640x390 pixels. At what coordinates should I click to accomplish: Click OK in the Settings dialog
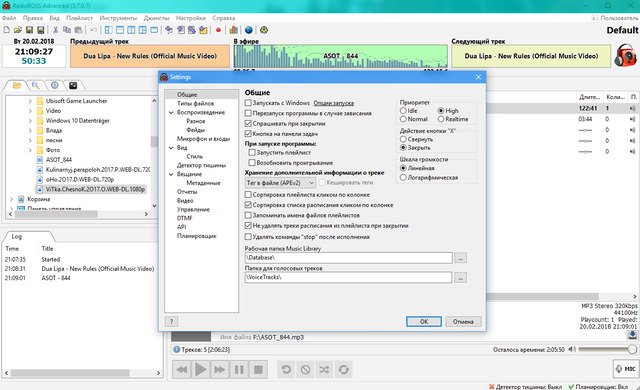424,321
